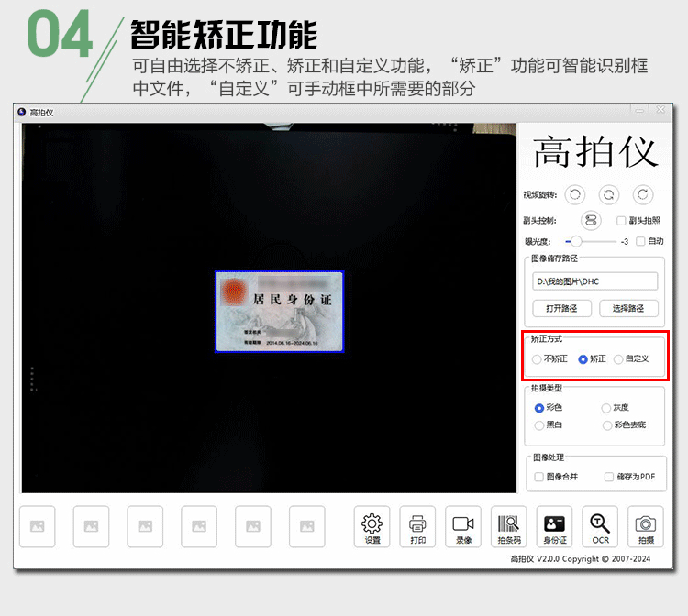Screen dimensions: 688x616
Task: Open the 设置 settings gear icon
Action: click(372, 526)
